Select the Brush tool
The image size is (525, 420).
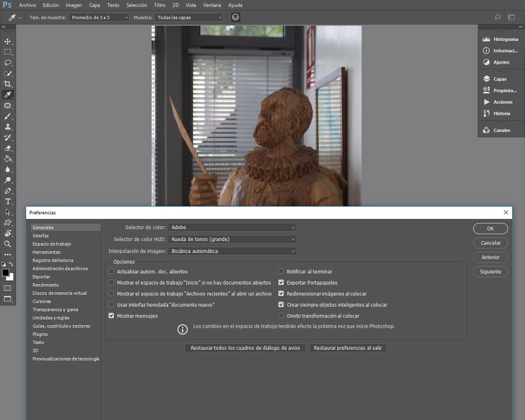[x=7, y=116]
